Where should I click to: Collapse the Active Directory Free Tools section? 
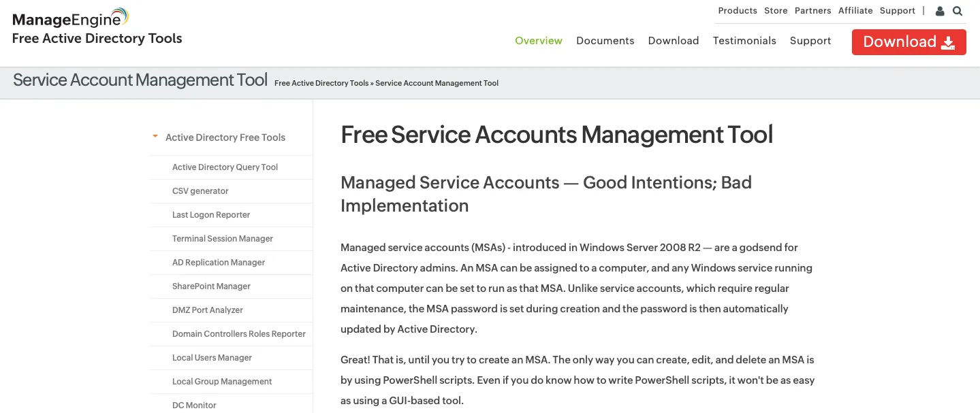(x=156, y=137)
